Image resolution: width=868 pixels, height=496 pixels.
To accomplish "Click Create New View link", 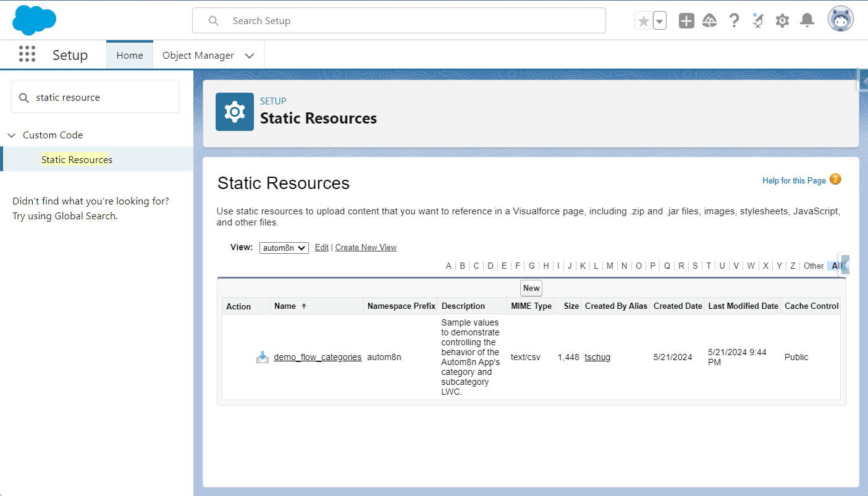I will 366,247.
